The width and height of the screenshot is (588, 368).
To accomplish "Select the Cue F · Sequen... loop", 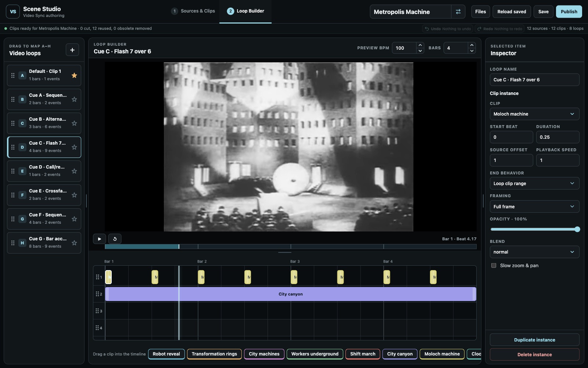I will (x=44, y=219).
